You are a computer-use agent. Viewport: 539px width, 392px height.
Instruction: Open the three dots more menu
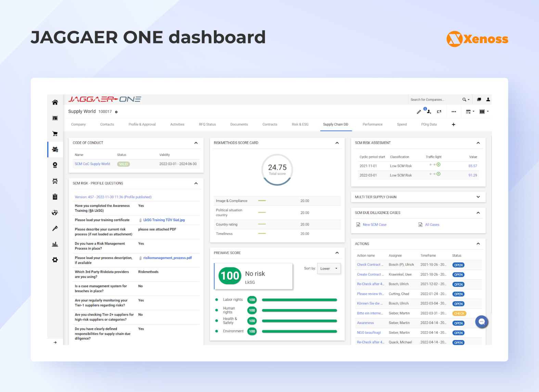[453, 112]
